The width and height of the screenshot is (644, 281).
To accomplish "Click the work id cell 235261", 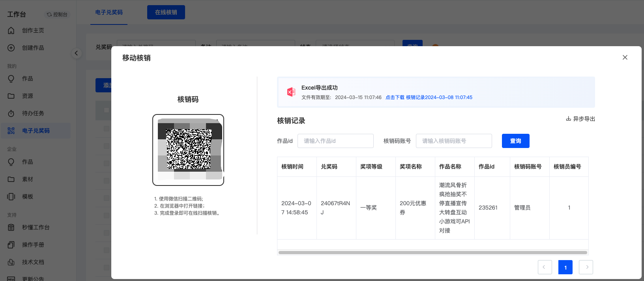I will tap(492, 208).
